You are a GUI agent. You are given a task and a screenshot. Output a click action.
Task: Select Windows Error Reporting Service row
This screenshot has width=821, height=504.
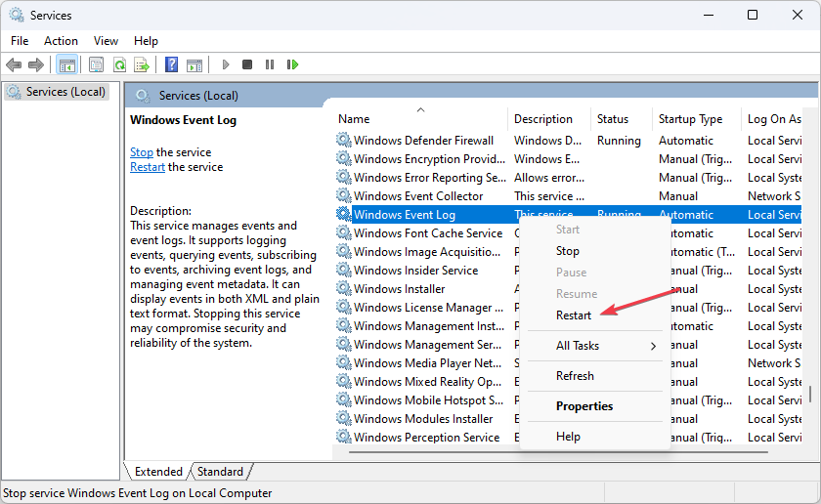click(568, 178)
